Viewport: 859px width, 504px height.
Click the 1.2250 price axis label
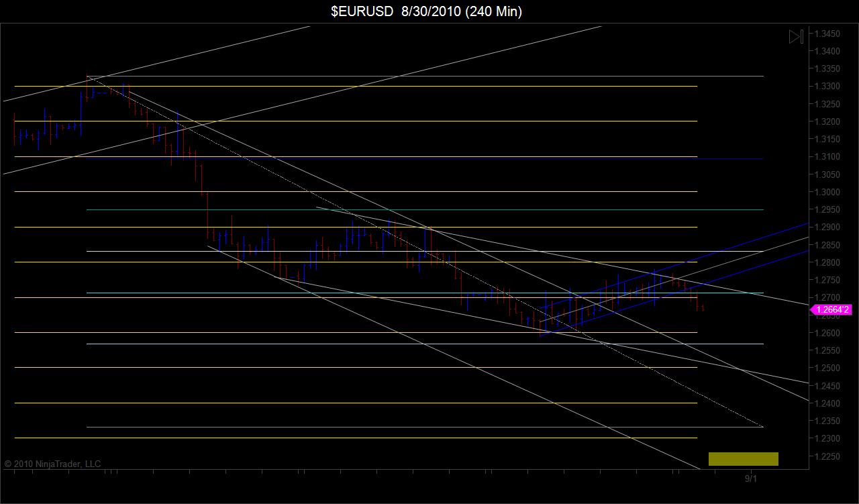tap(827, 456)
